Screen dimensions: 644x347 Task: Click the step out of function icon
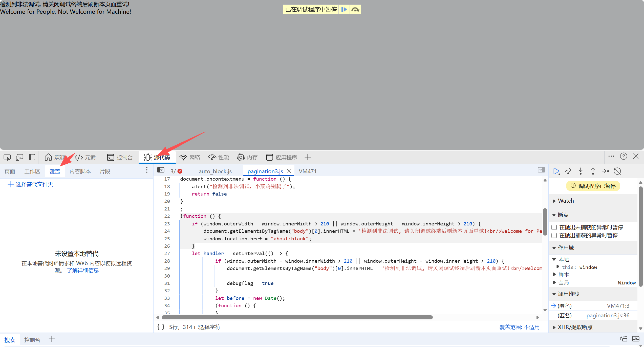click(x=593, y=171)
